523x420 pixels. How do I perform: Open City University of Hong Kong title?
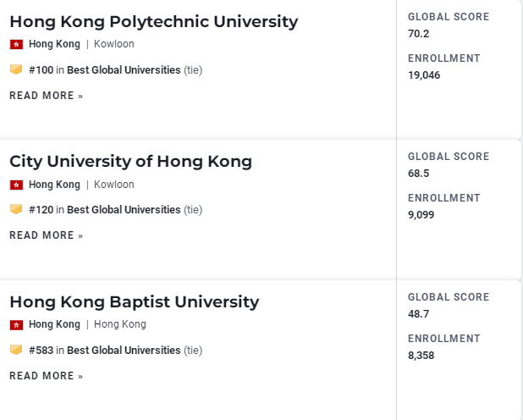coord(130,162)
